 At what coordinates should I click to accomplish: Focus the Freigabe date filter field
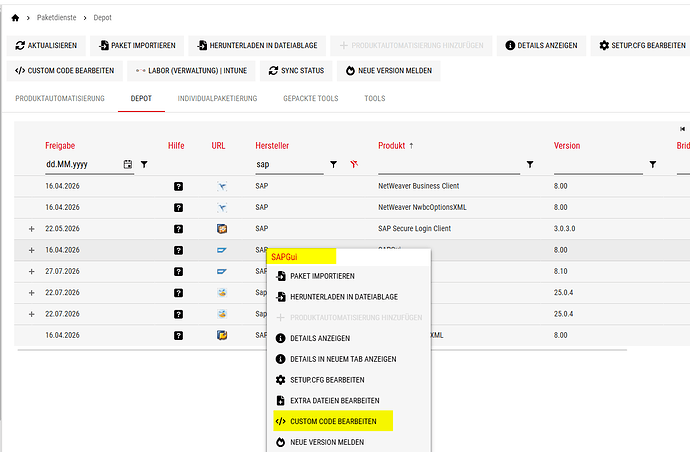coord(83,165)
